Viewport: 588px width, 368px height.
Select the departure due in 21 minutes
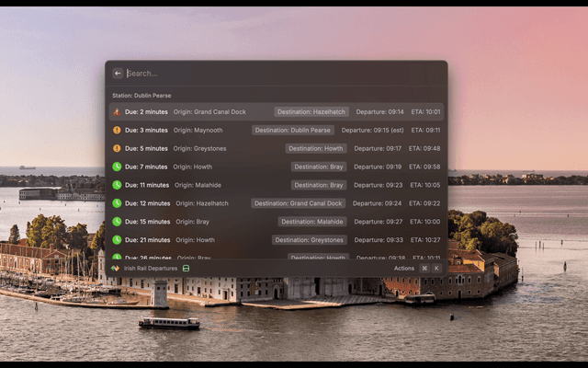(276, 240)
